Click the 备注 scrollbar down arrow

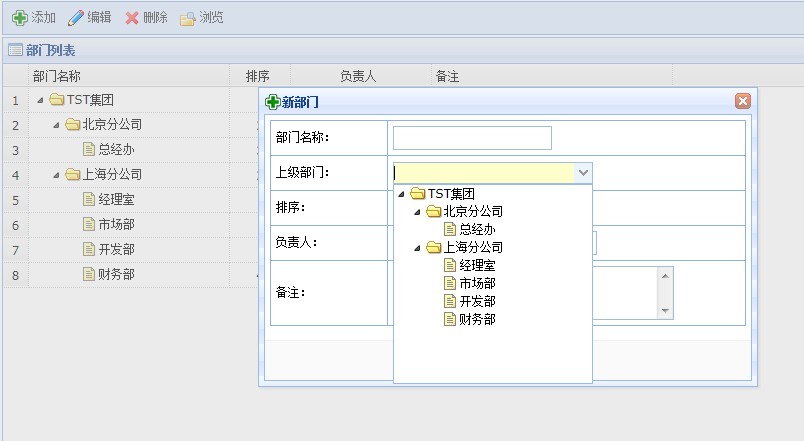(665, 311)
